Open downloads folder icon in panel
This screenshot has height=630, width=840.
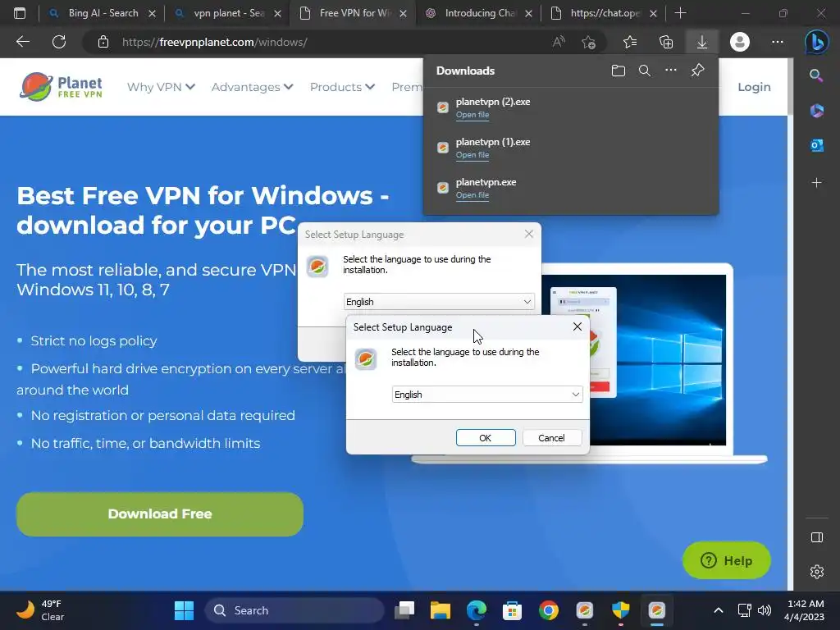click(x=619, y=71)
